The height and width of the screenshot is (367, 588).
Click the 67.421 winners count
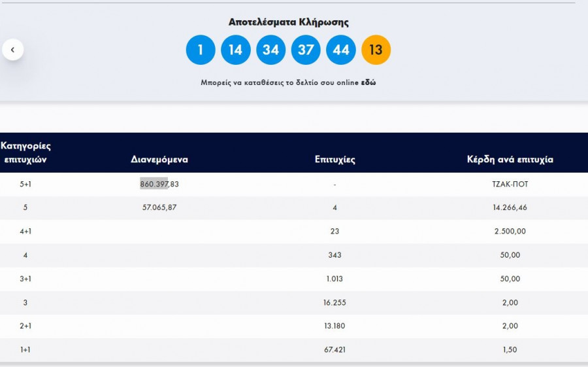click(x=335, y=350)
